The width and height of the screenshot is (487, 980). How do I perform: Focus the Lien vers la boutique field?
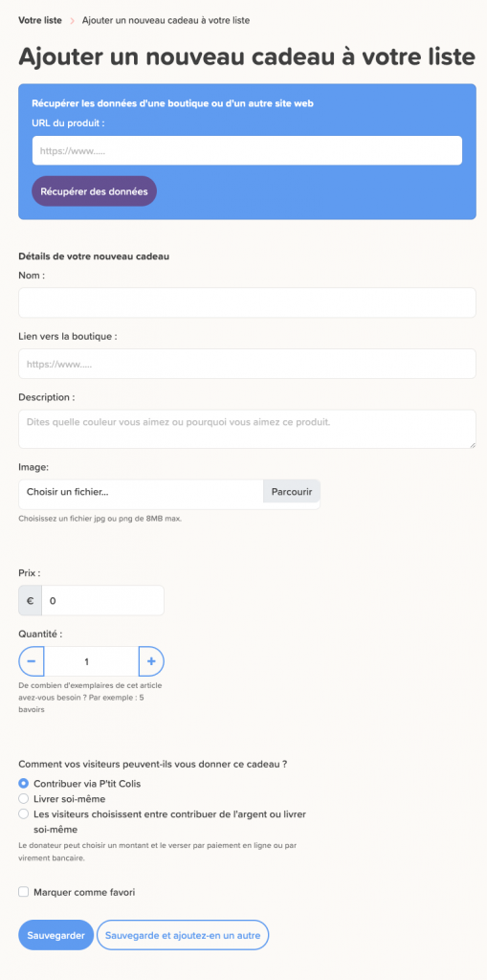(x=247, y=364)
